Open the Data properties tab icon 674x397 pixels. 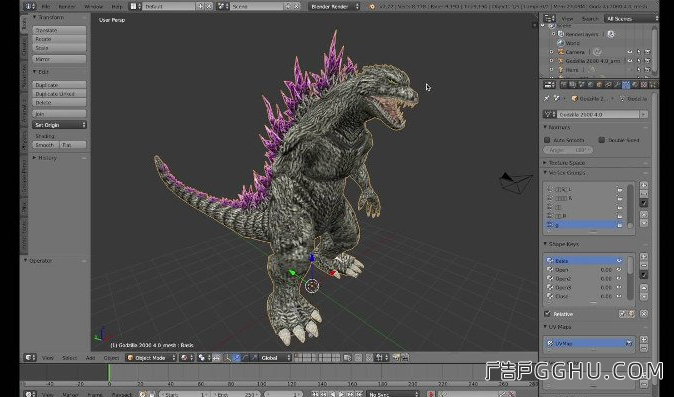pos(626,85)
